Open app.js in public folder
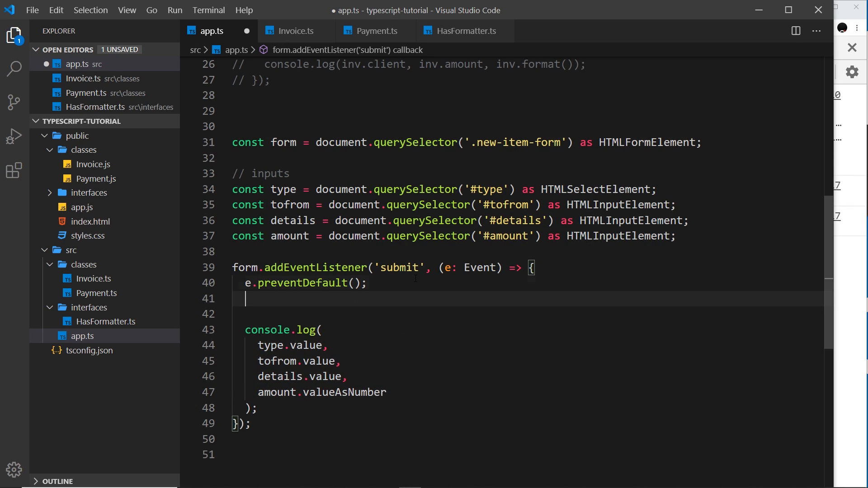This screenshot has height=488, width=868. point(82,207)
